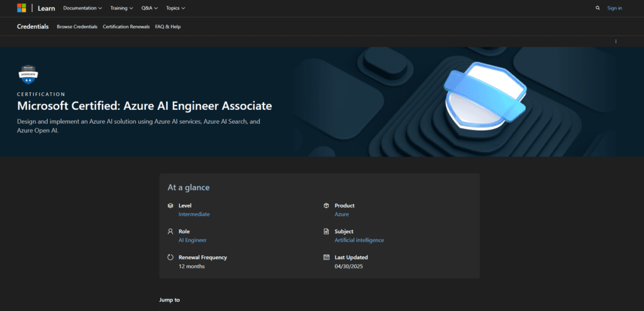Expand the Q&A dropdown menu

[150, 8]
